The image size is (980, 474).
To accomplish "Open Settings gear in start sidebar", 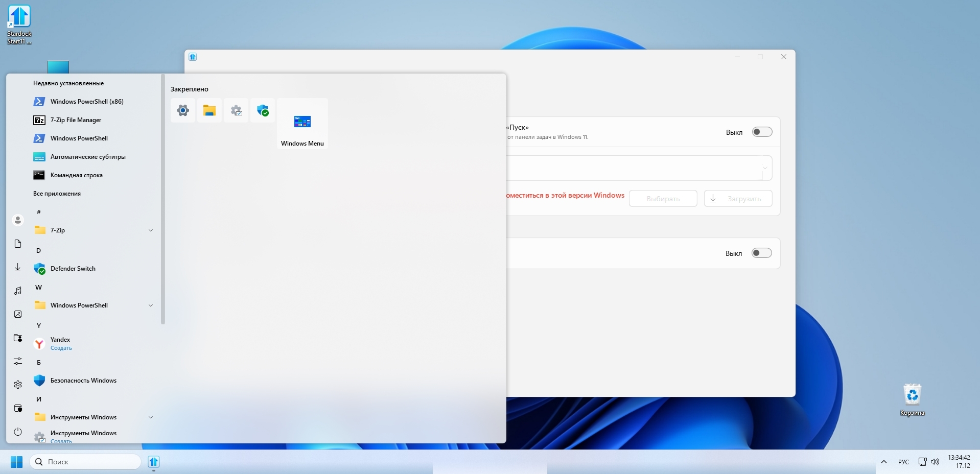I will coord(18,385).
